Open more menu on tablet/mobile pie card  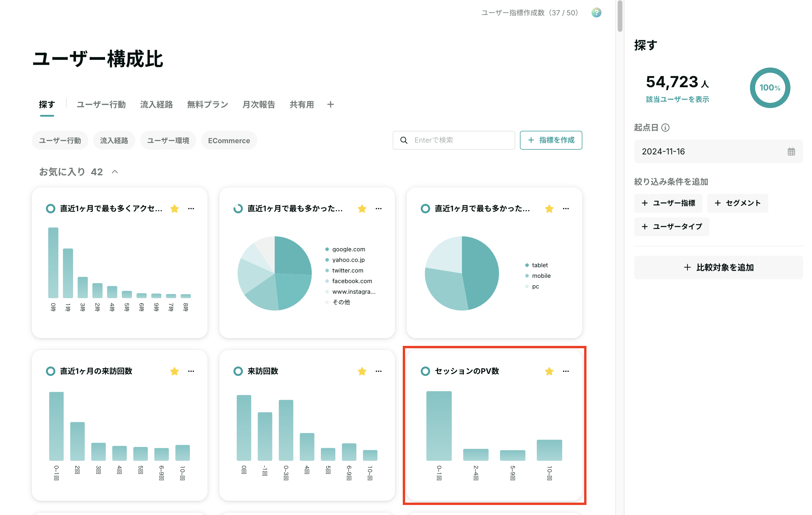pos(566,209)
